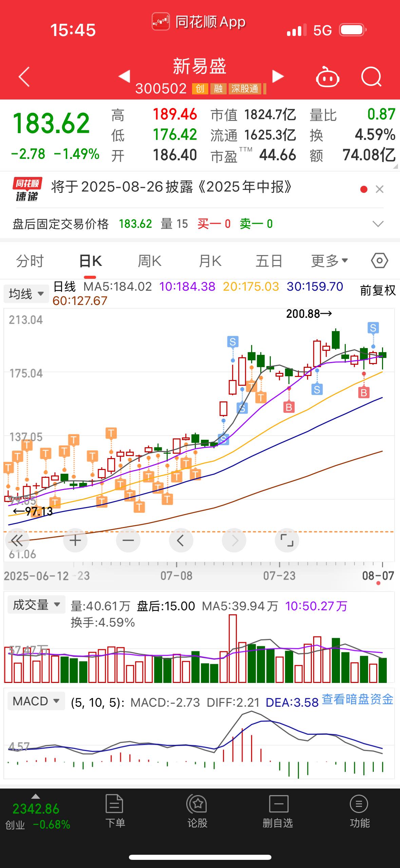
Task: Open 论股 discussion
Action: click(197, 812)
